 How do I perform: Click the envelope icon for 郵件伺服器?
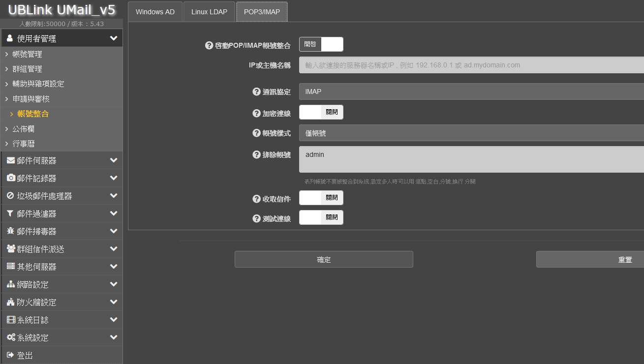(x=11, y=160)
